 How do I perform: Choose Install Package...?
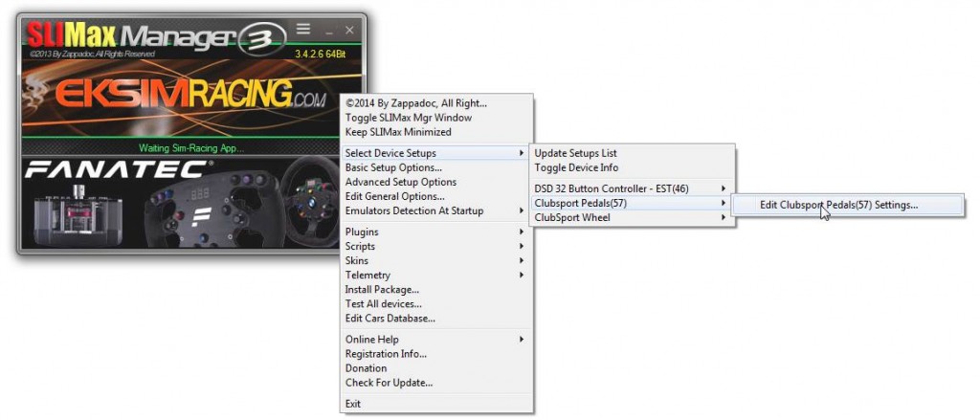[435, 289]
